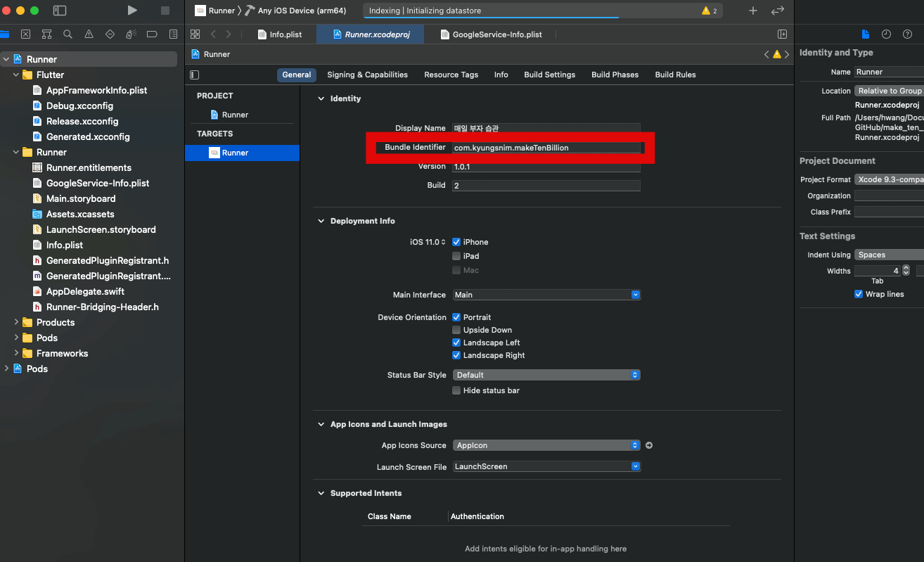The height and width of the screenshot is (562, 924).
Task: Jump to previous issue arrow in jump bar
Action: [x=766, y=54]
